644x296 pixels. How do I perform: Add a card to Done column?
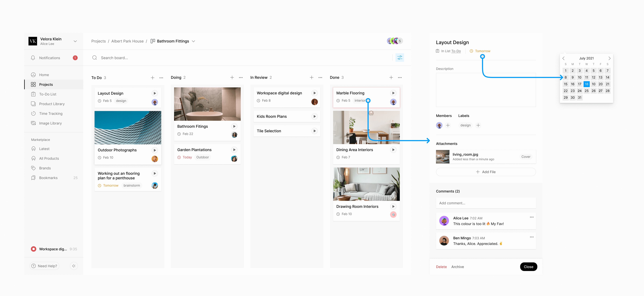point(391,78)
